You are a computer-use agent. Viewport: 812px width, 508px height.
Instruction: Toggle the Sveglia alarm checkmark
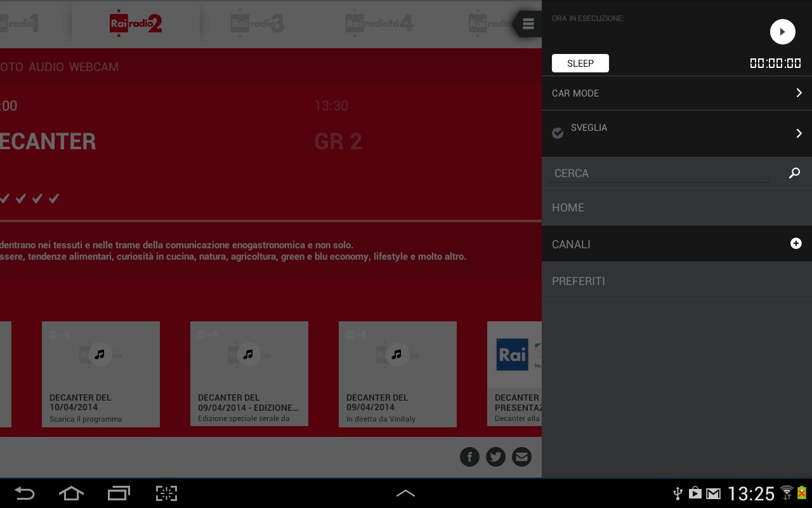(x=558, y=133)
